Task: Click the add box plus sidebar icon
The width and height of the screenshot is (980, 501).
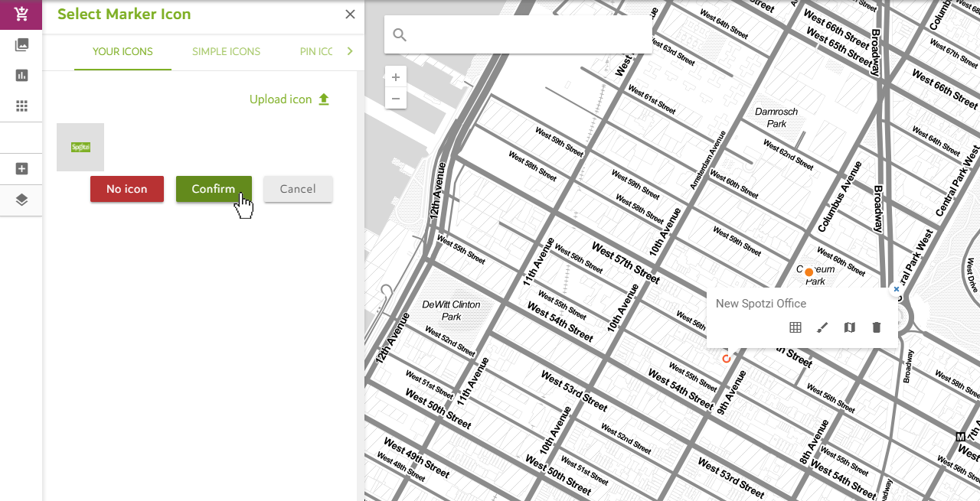Action: pos(21,169)
